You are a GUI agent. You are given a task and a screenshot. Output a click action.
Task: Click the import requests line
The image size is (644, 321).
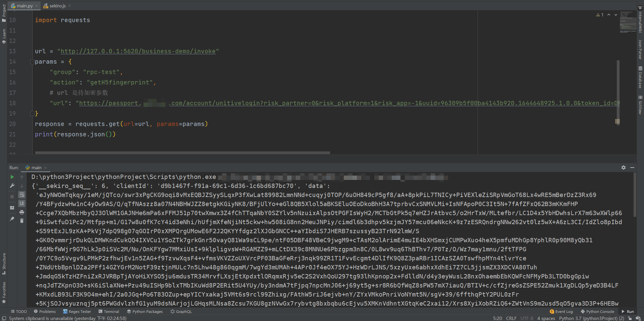[62, 20]
